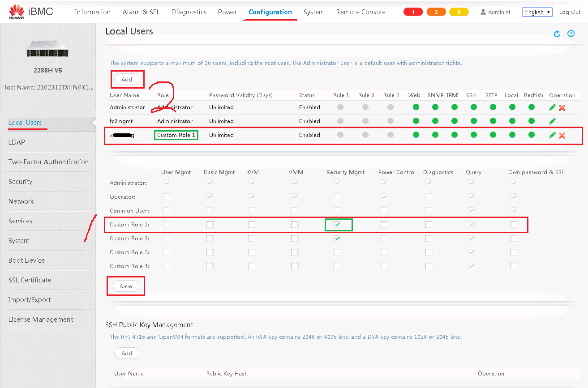Click the Password Validity (Days) column header
Screen dimensions: 588x388
pos(240,95)
